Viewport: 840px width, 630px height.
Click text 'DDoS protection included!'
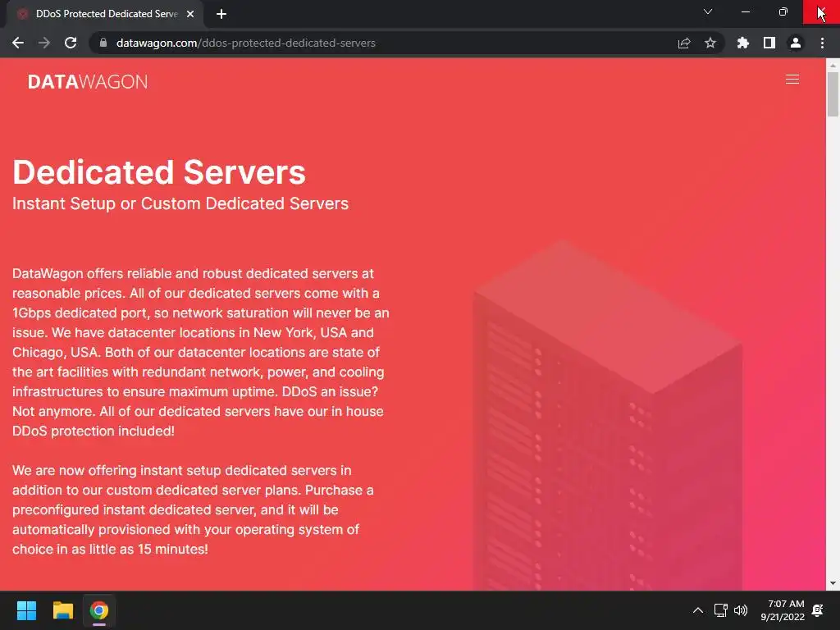94,431
